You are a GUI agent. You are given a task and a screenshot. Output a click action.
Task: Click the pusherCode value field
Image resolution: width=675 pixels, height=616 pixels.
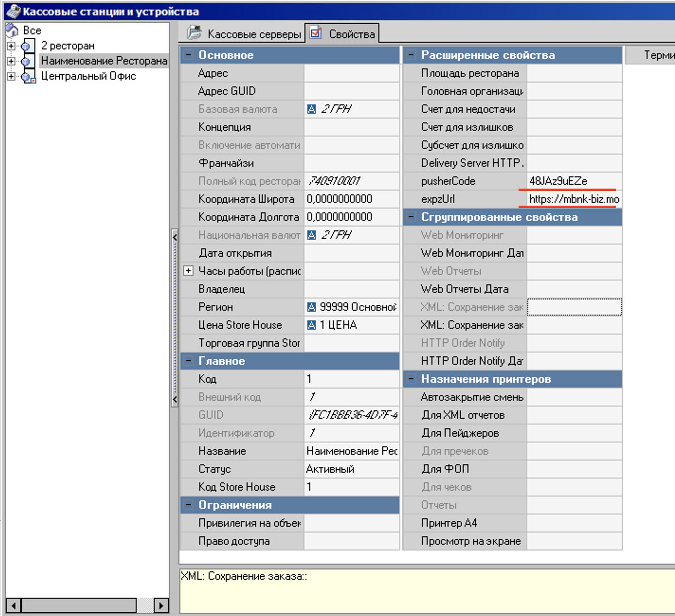[x=574, y=181]
